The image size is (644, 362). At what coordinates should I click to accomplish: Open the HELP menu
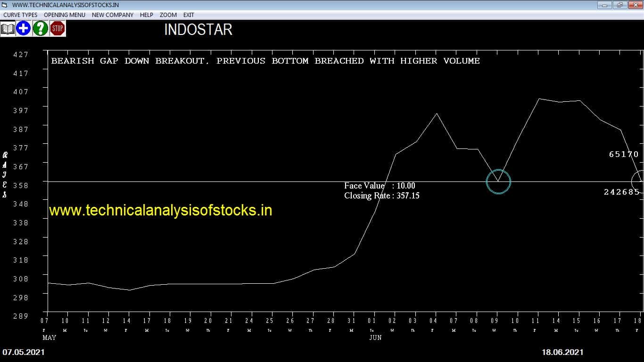click(x=146, y=15)
